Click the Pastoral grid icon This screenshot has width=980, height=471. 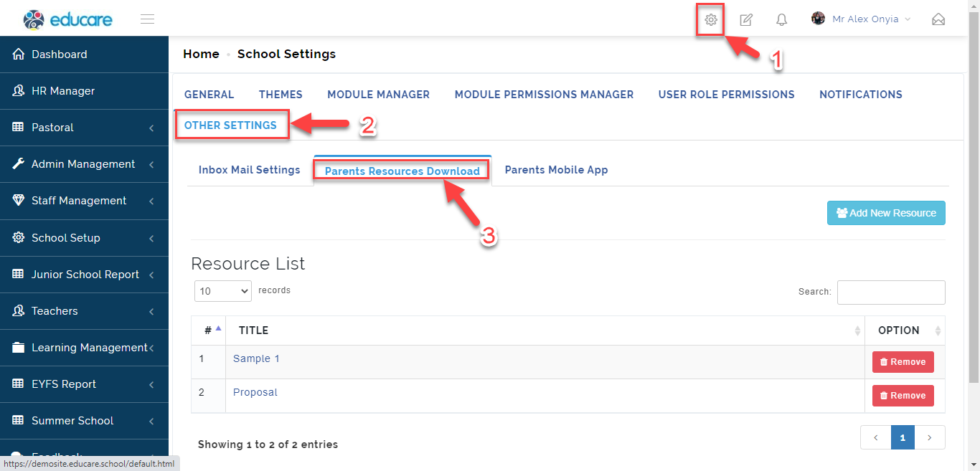coord(19,128)
